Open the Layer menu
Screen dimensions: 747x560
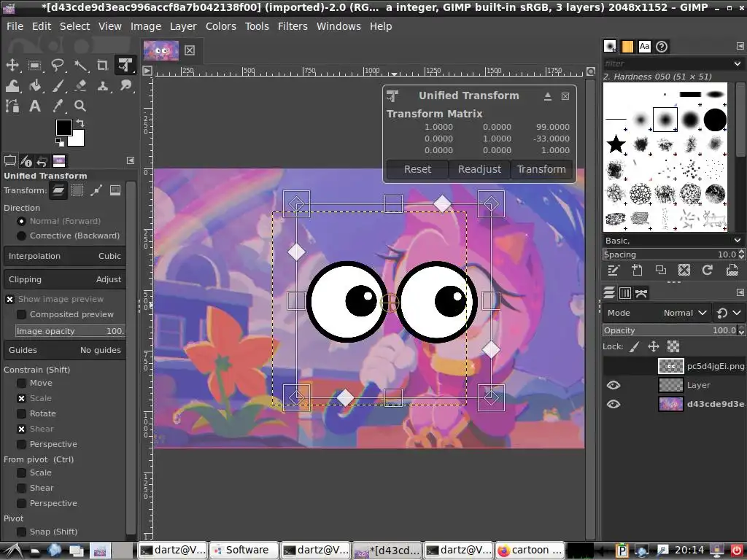point(183,26)
